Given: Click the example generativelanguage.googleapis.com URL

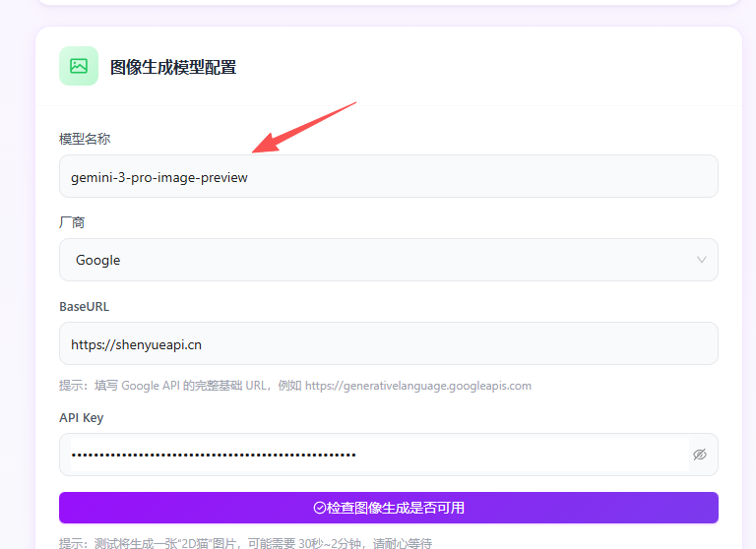Looking at the screenshot, I should [417, 386].
